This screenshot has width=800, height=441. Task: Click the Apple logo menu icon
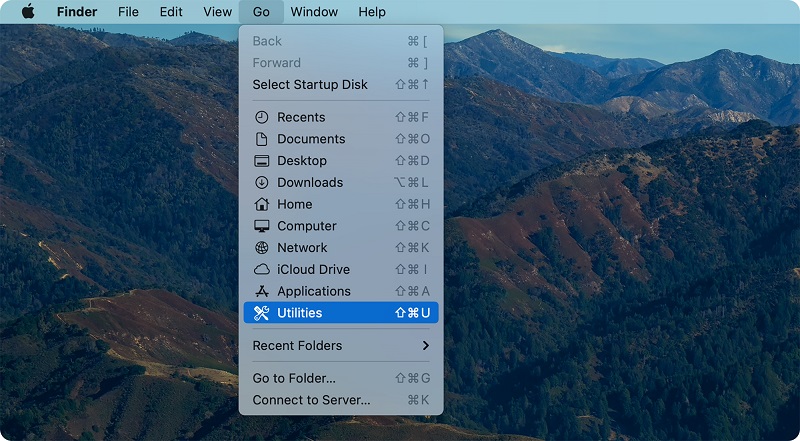point(27,12)
